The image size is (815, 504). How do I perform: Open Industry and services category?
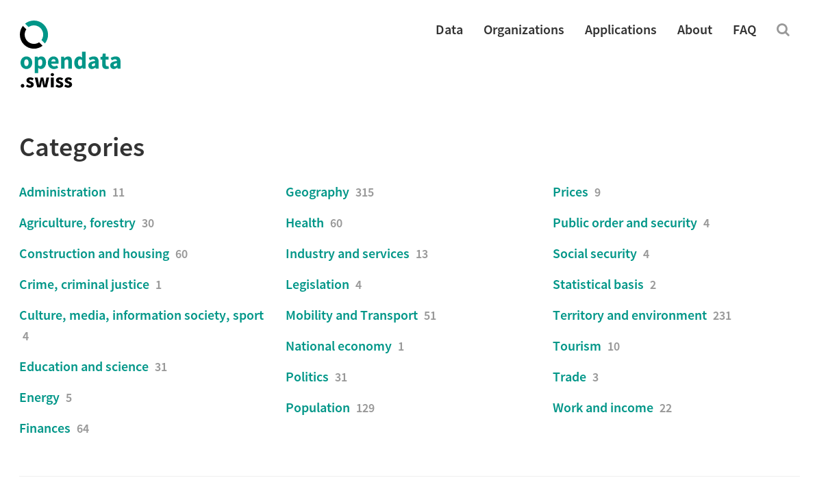pyautogui.click(x=347, y=253)
